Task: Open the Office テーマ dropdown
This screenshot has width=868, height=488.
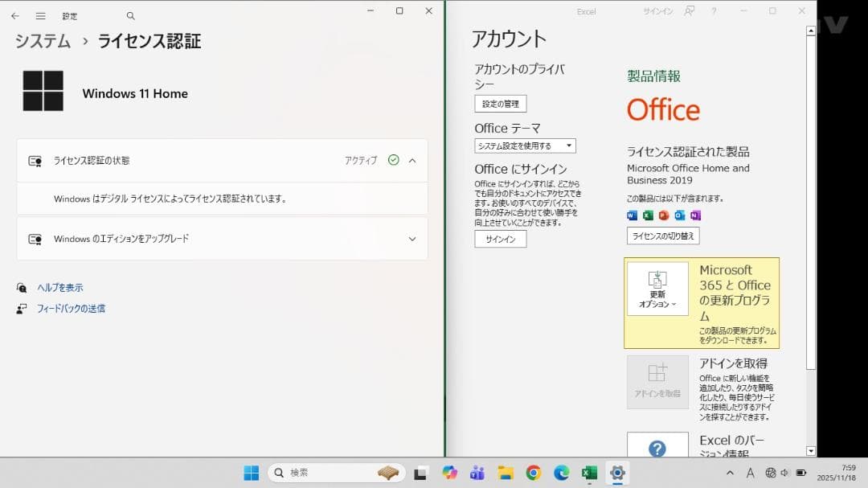Action: pyautogui.click(x=525, y=146)
